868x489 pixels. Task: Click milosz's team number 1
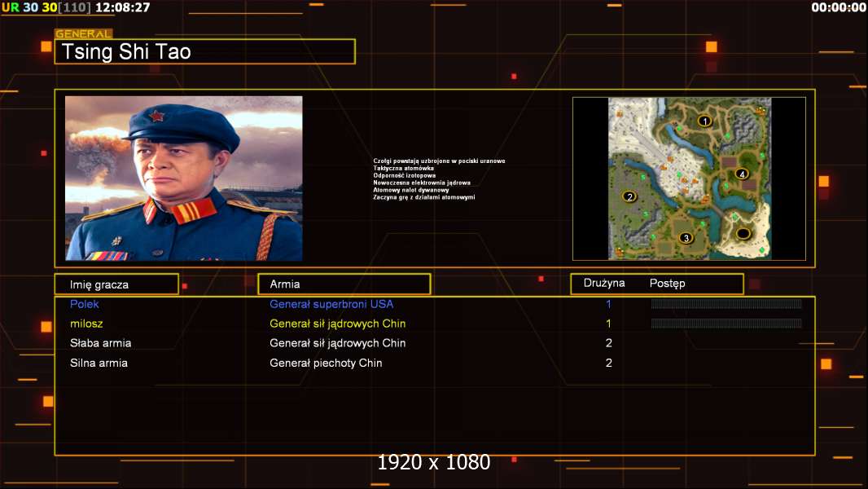tap(608, 324)
